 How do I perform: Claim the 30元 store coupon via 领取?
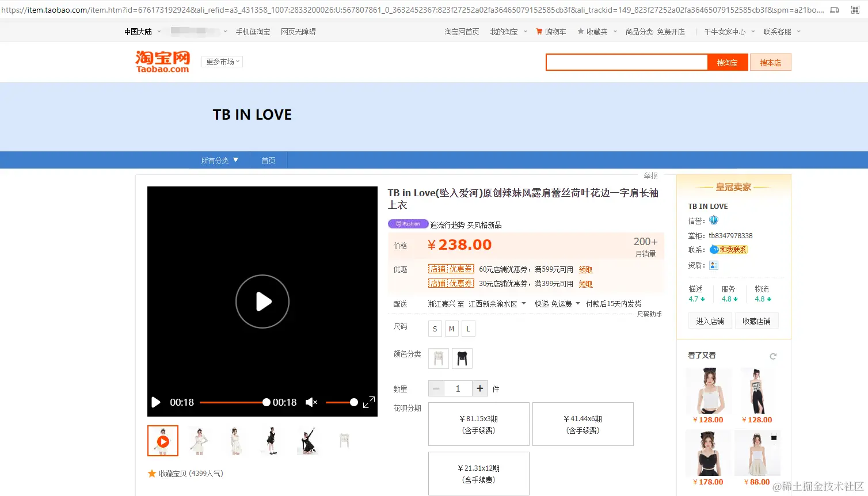(x=585, y=284)
